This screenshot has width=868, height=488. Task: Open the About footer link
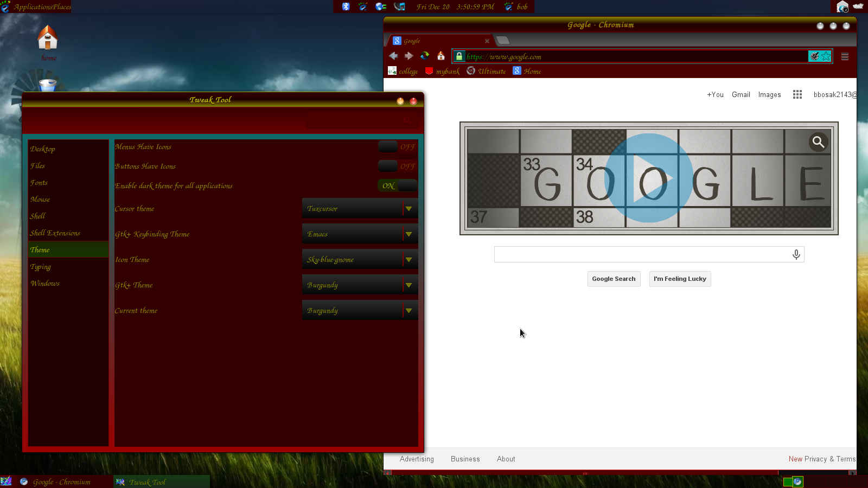click(506, 459)
